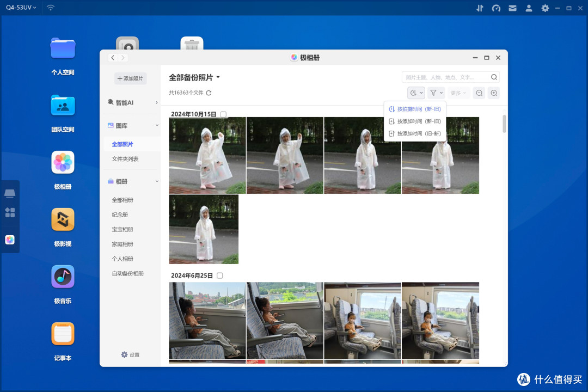Launch the 极影视 desktop app
Screen dimensions: 588x392
click(63, 219)
